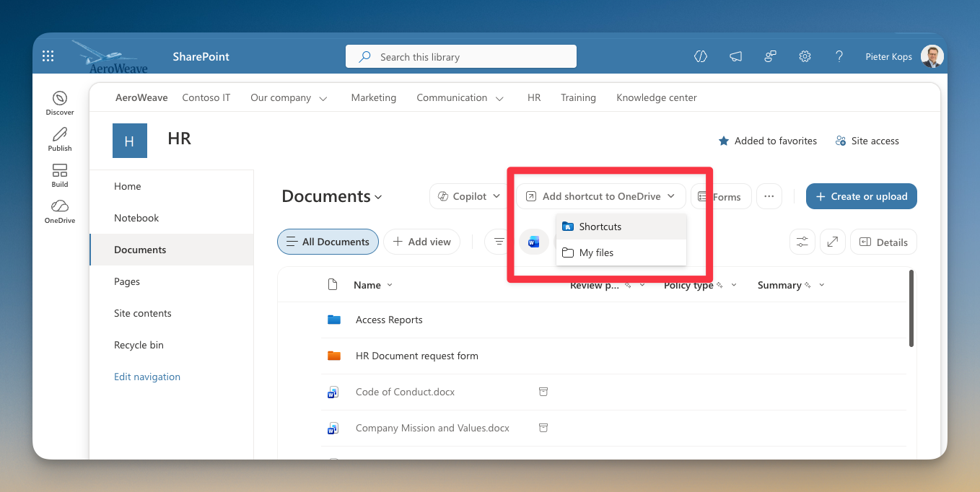The width and height of the screenshot is (980, 492).
Task: Select the All Documents view
Action: coord(328,242)
